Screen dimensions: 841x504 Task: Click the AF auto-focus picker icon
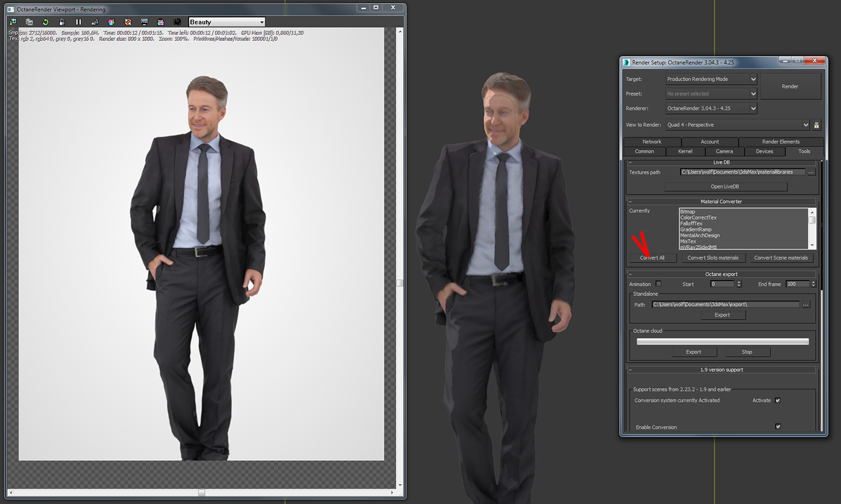[95, 22]
